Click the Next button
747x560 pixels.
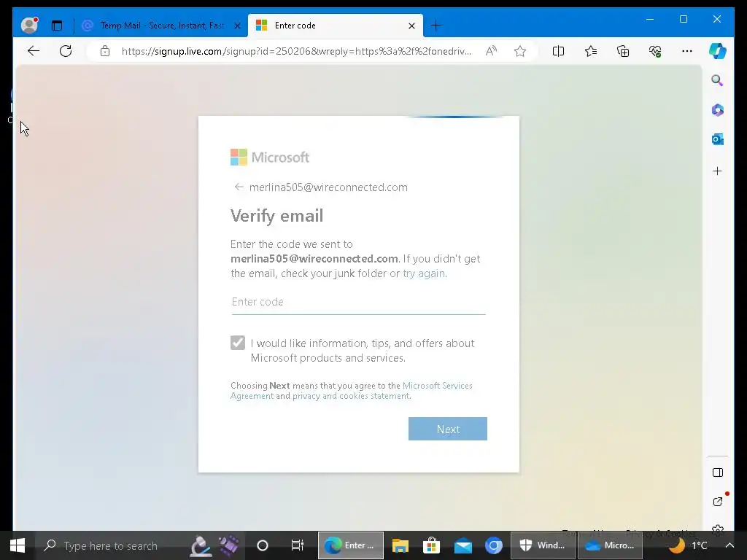click(448, 429)
